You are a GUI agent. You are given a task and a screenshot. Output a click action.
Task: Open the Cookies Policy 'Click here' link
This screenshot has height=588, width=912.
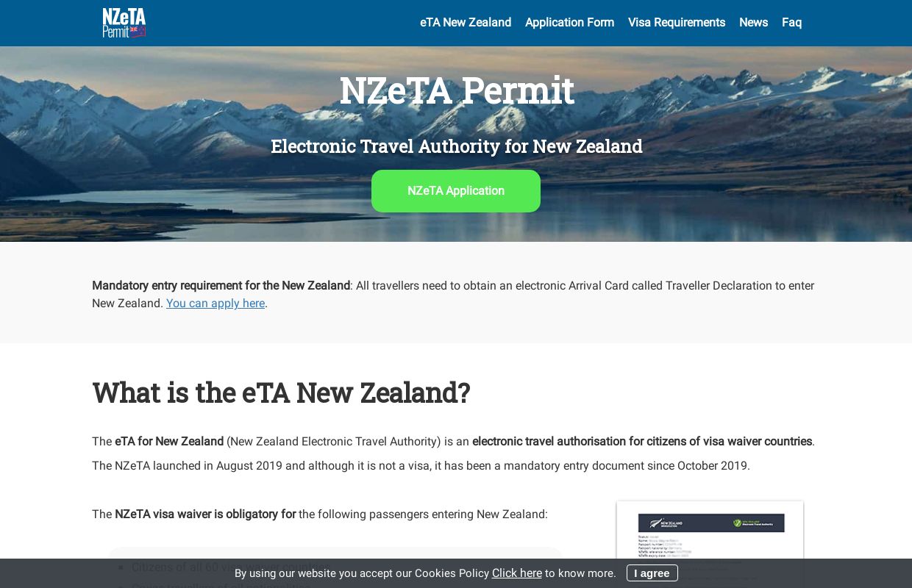click(516, 573)
